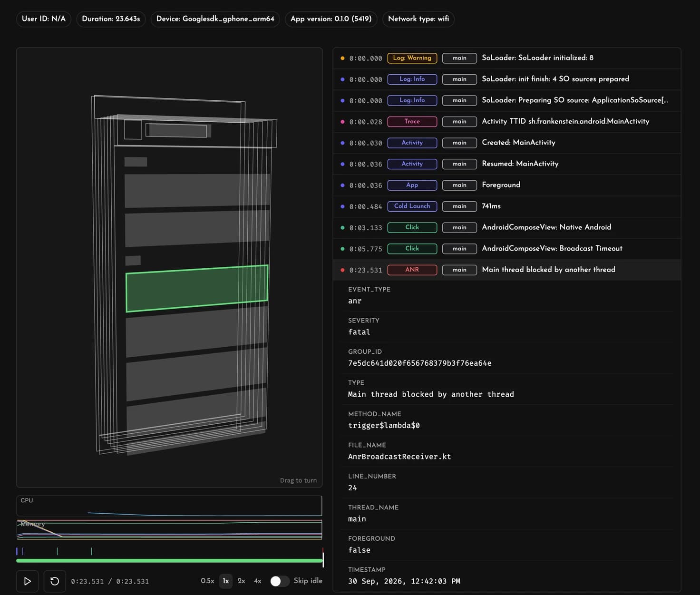Collapse the ANR main thread blocked event

point(507,270)
